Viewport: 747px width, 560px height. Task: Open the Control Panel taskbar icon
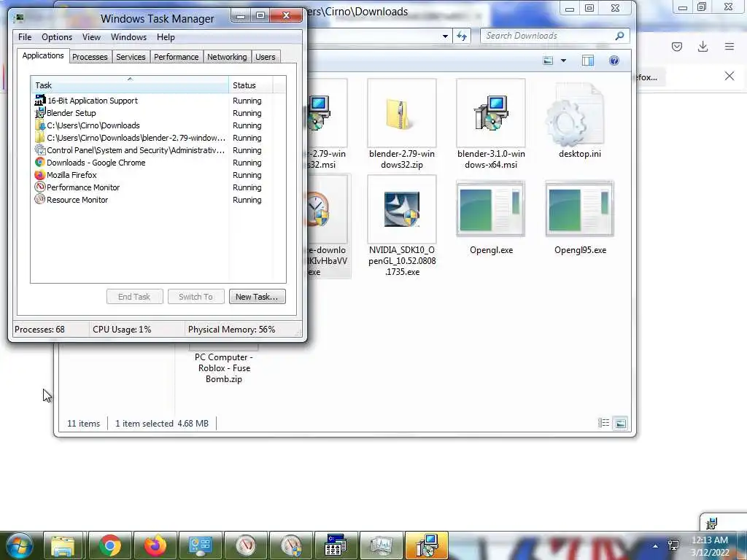coord(200,545)
